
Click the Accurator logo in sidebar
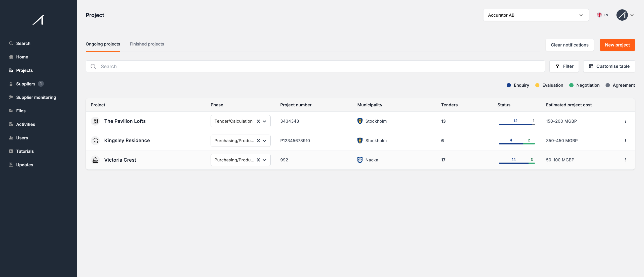point(38,20)
